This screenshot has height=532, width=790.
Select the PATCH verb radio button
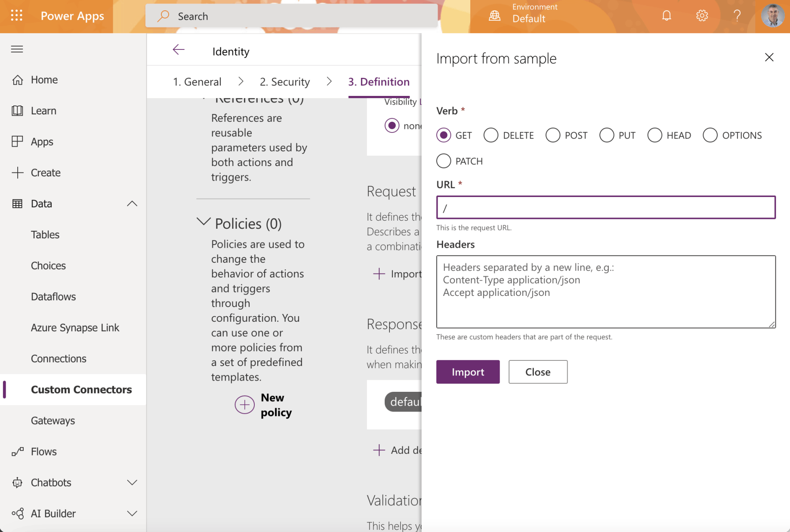pos(444,161)
